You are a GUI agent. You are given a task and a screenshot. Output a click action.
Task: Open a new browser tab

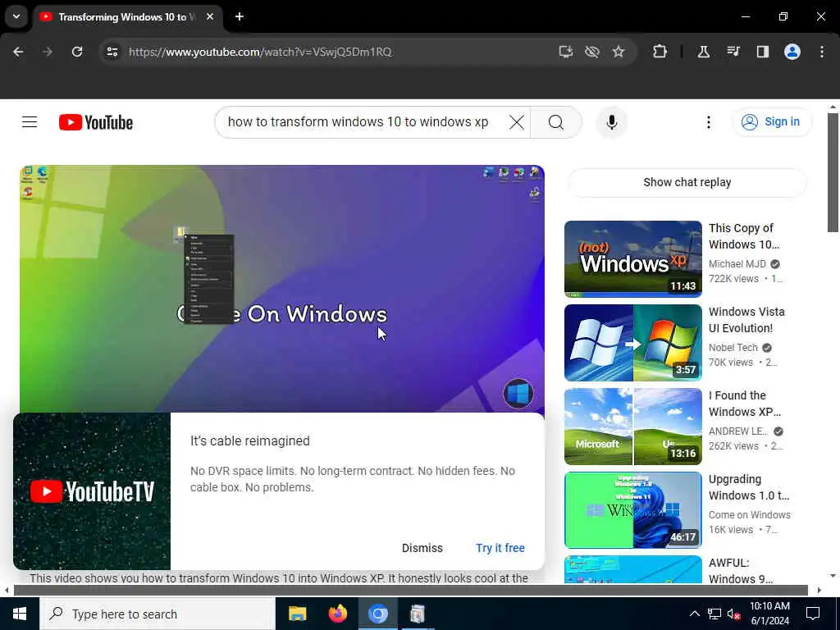click(x=240, y=16)
